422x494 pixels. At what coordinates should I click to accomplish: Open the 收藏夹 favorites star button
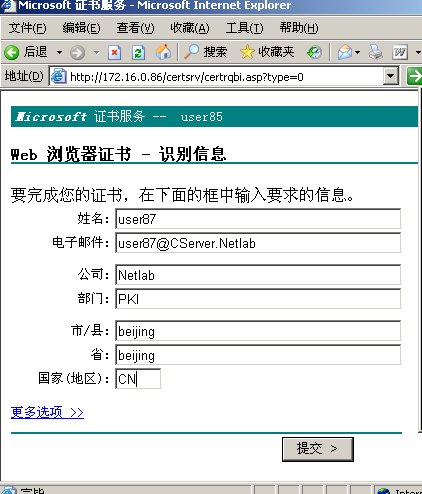coord(267,52)
